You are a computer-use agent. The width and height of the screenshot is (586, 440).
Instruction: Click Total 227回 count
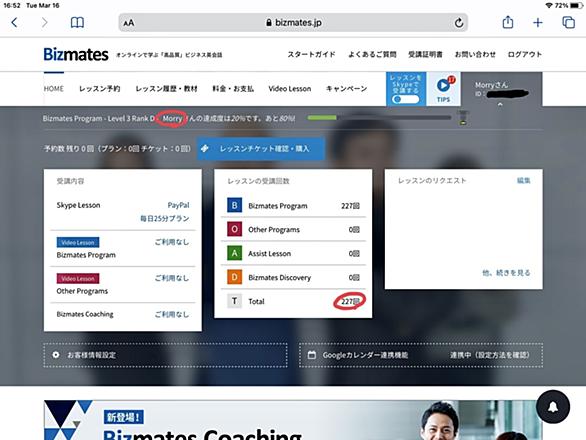350,301
